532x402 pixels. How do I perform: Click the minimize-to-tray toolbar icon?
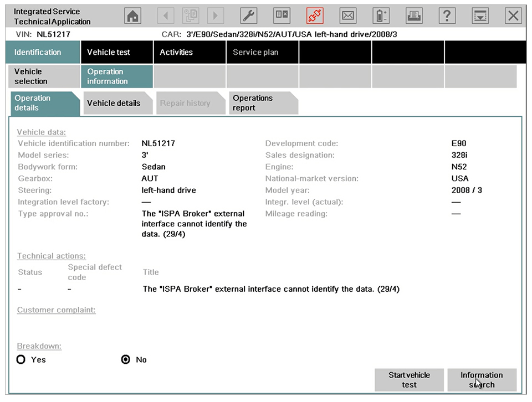[480, 16]
